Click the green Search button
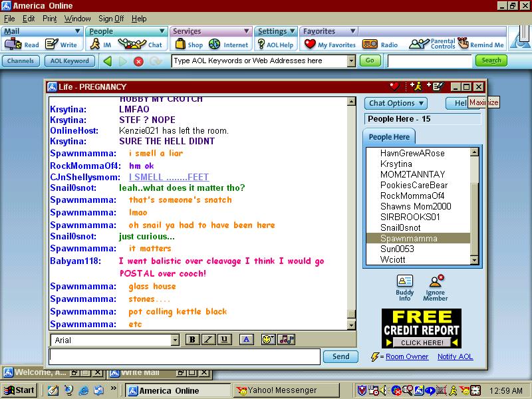This screenshot has height=399, width=532. tap(491, 61)
